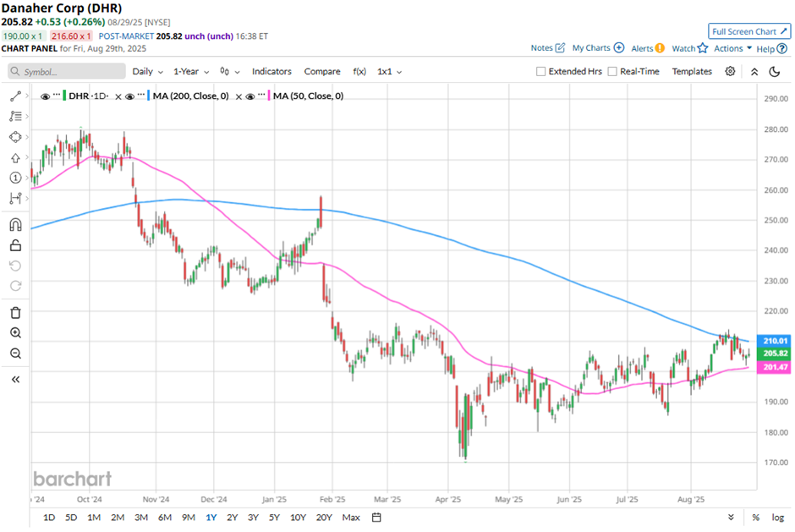This screenshot has width=795, height=532.
Task: Click the Notes edit icon
Action: (x=560, y=47)
